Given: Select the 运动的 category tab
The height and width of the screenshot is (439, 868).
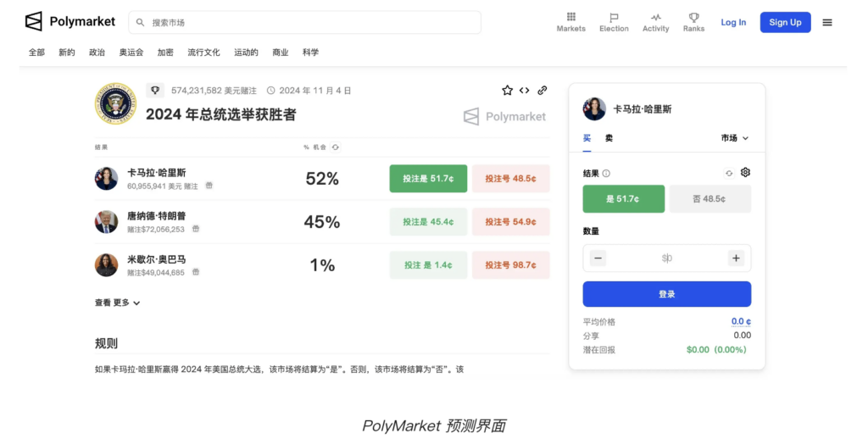Looking at the screenshot, I should click(246, 53).
